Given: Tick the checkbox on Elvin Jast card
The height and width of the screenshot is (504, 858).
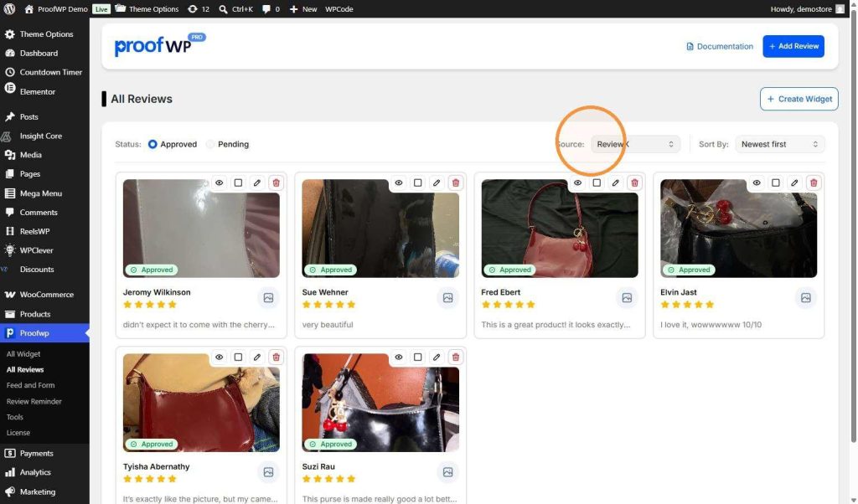Looking at the screenshot, I should 775,183.
